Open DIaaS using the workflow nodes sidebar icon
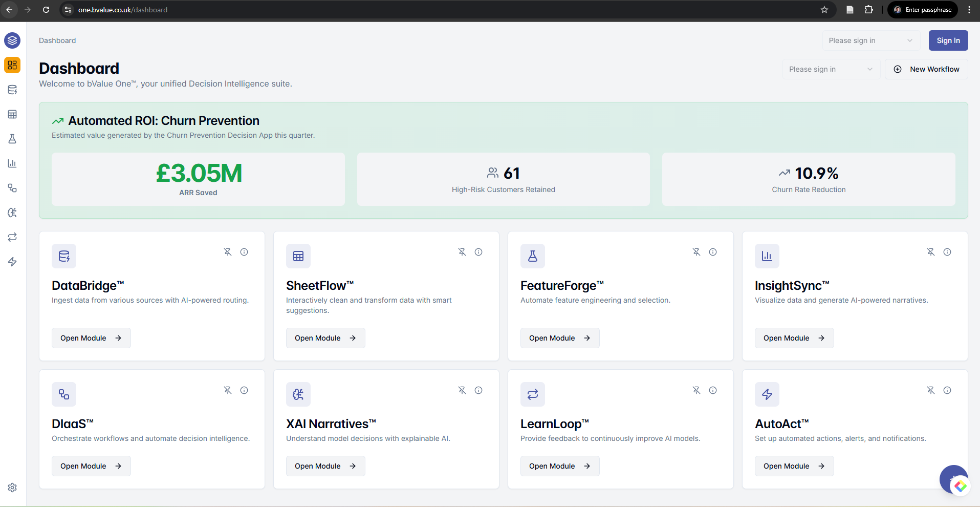Image resolution: width=980 pixels, height=507 pixels. coord(12,188)
